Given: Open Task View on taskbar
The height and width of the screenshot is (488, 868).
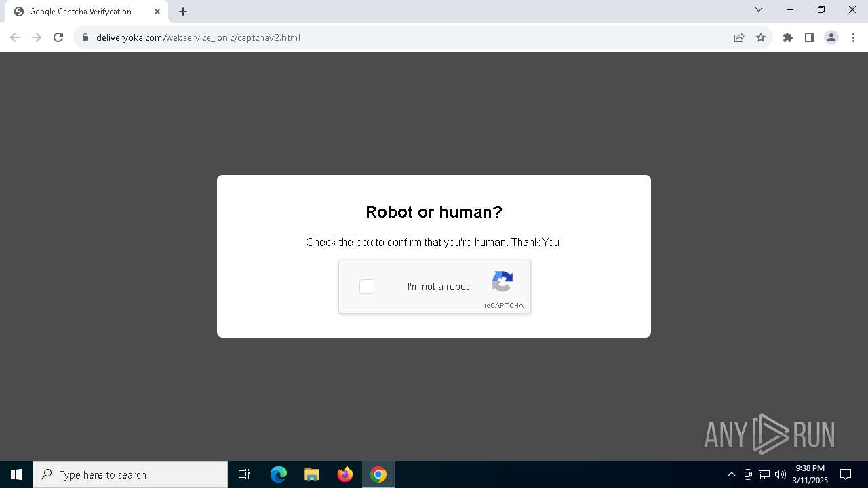Looking at the screenshot, I should point(244,474).
